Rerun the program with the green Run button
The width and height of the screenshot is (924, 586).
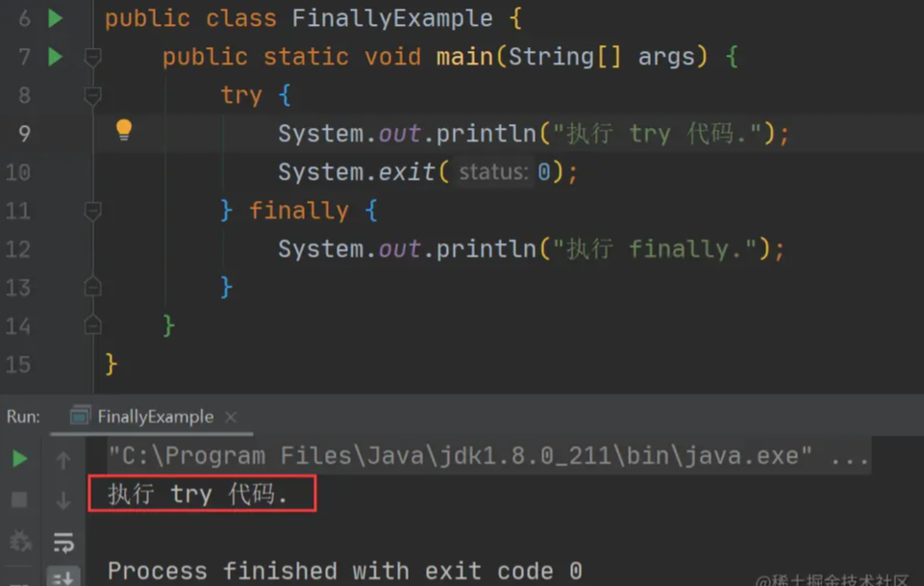coord(19,458)
